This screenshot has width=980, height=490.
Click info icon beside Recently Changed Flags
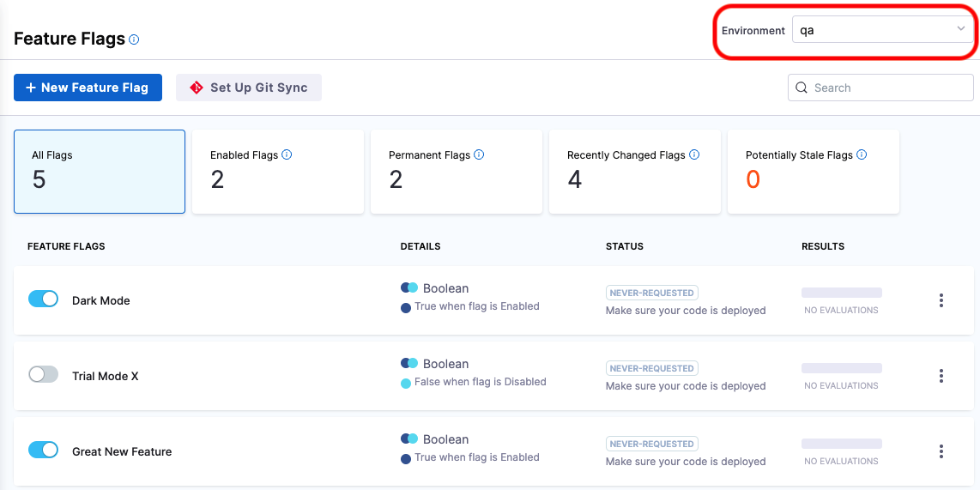(694, 155)
